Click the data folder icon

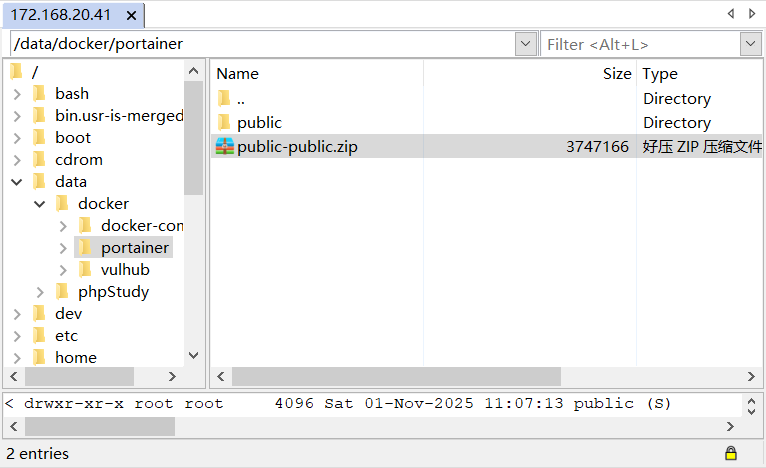click(x=39, y=181)
